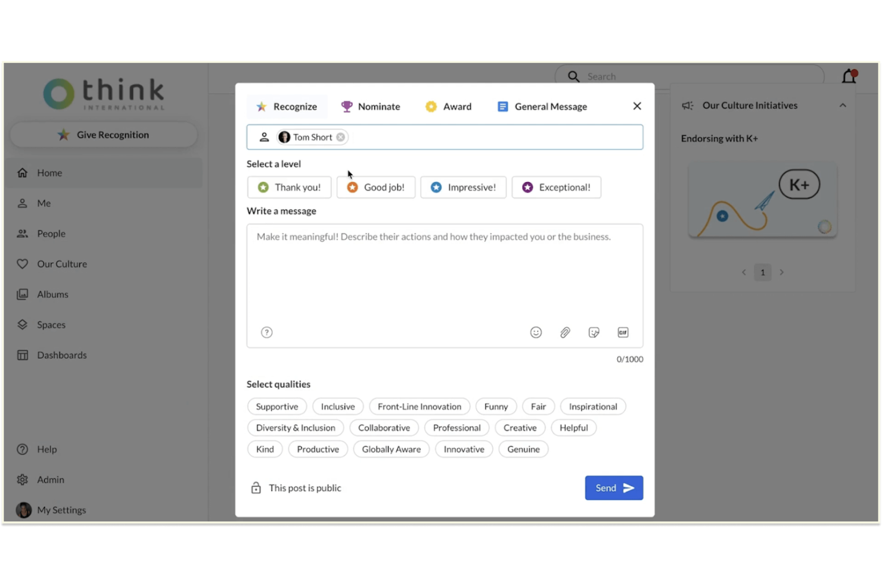Screen dimensions: 882x588
Task: Select the Exceptional! level
Action: tap(556, 187)
